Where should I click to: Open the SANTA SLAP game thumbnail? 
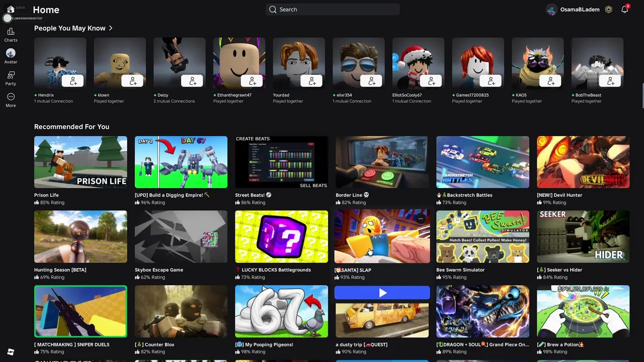pos(382,236)
